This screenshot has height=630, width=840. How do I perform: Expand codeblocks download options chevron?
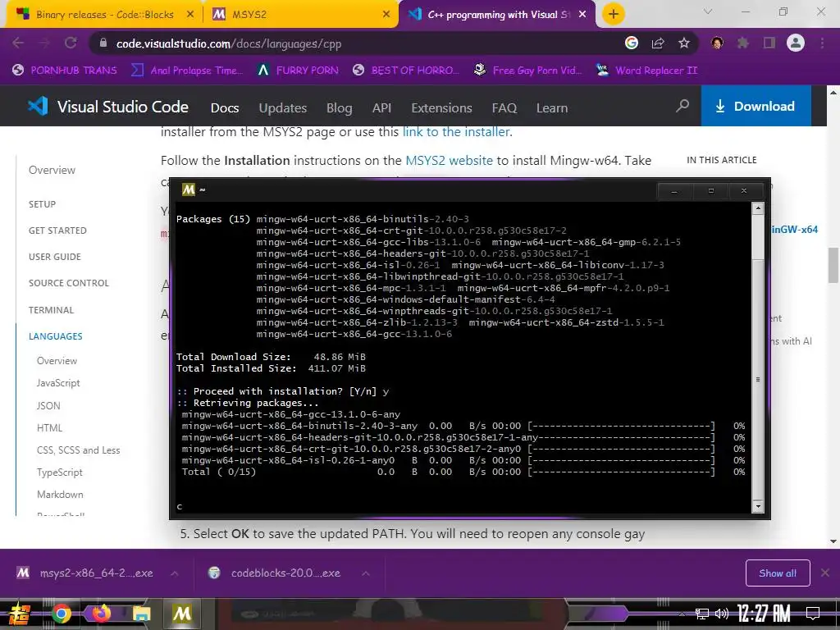365,573
